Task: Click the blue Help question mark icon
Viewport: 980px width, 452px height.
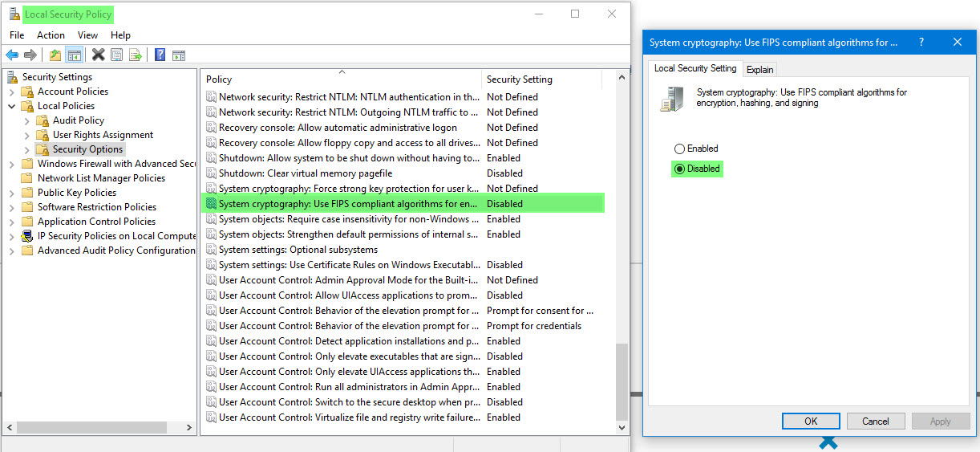Action: click(x=160, y=55)
